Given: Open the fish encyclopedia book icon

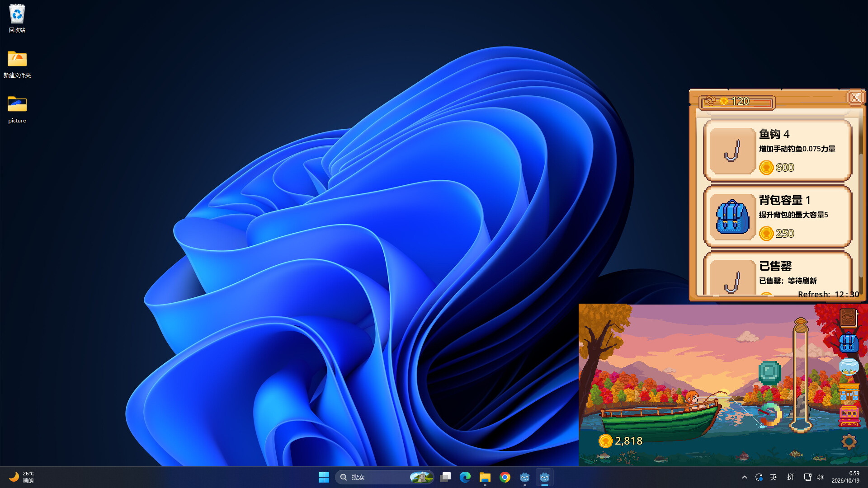Looking at the screenshot, I should click(x=848, y=318).
